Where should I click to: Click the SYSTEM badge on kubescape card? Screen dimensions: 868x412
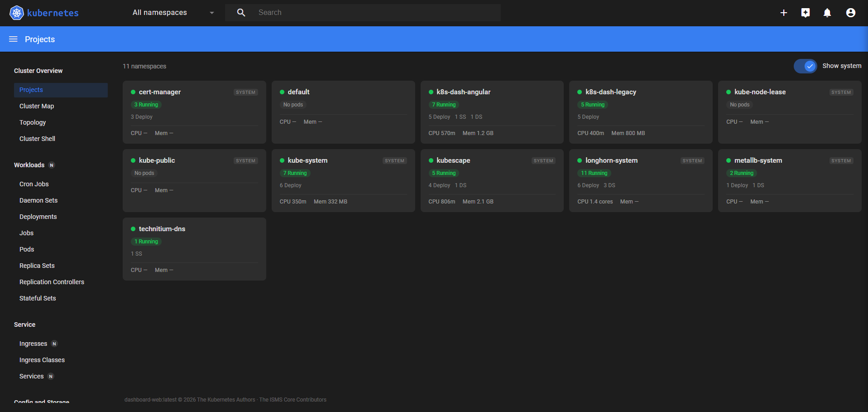543,161
